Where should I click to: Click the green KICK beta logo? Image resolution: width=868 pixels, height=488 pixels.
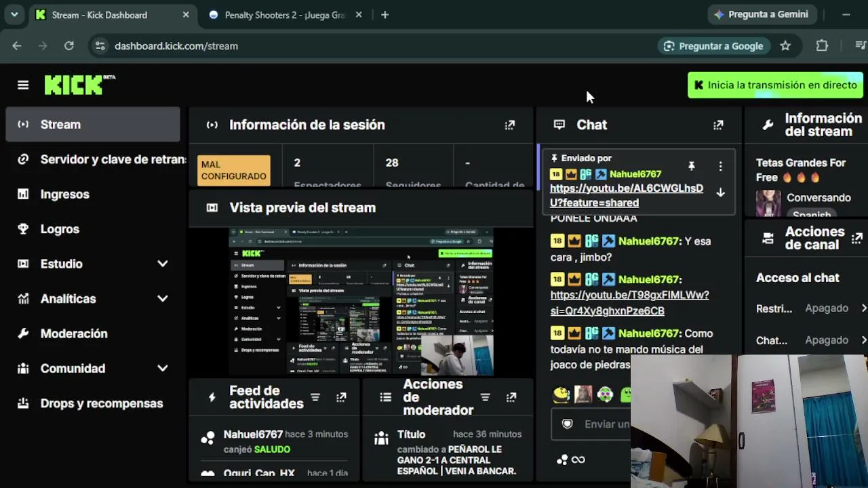(x=79, y=85)
